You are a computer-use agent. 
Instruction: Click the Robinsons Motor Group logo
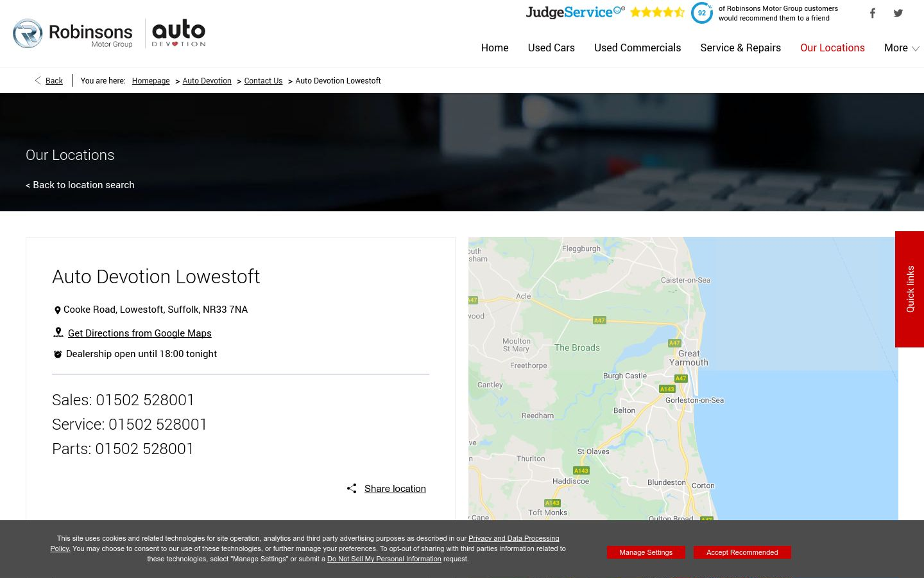73,33
